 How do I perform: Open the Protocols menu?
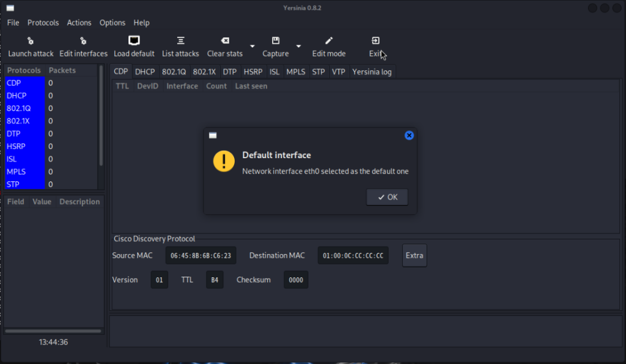[x=43, y=23]
